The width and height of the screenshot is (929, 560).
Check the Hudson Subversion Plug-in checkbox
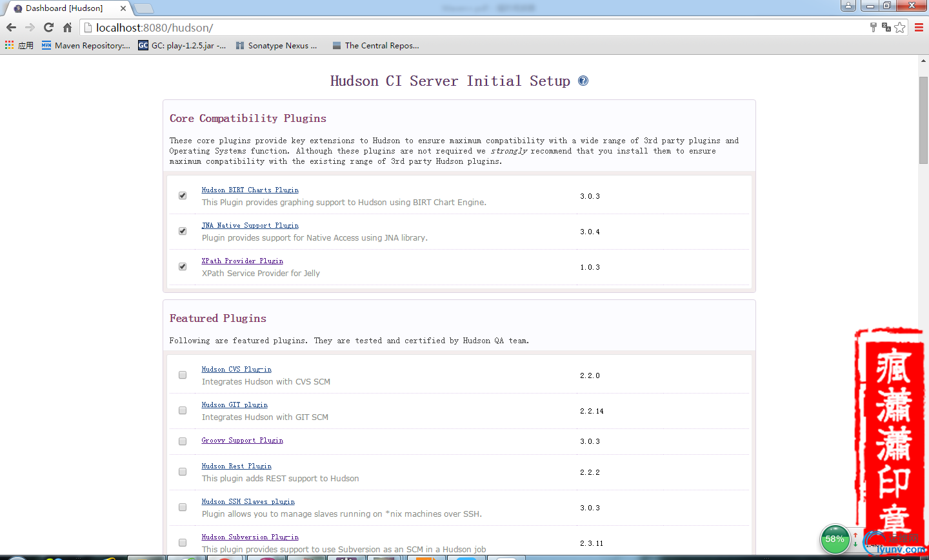pyautogui.click(x=183, y=543)
